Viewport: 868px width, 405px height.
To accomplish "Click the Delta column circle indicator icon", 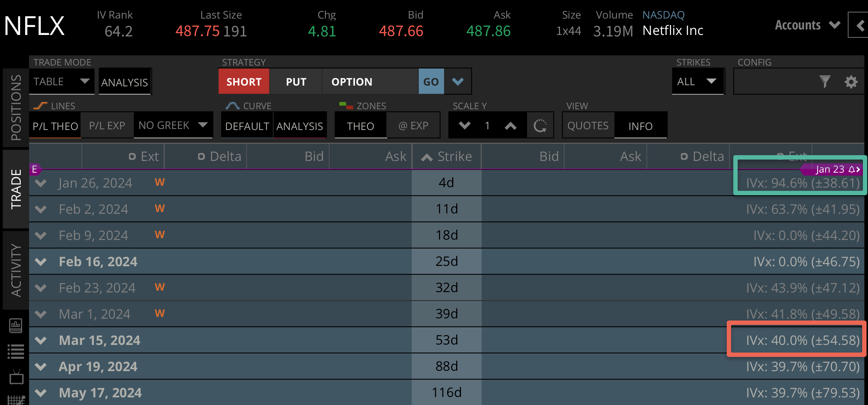I will coord(201,156).
